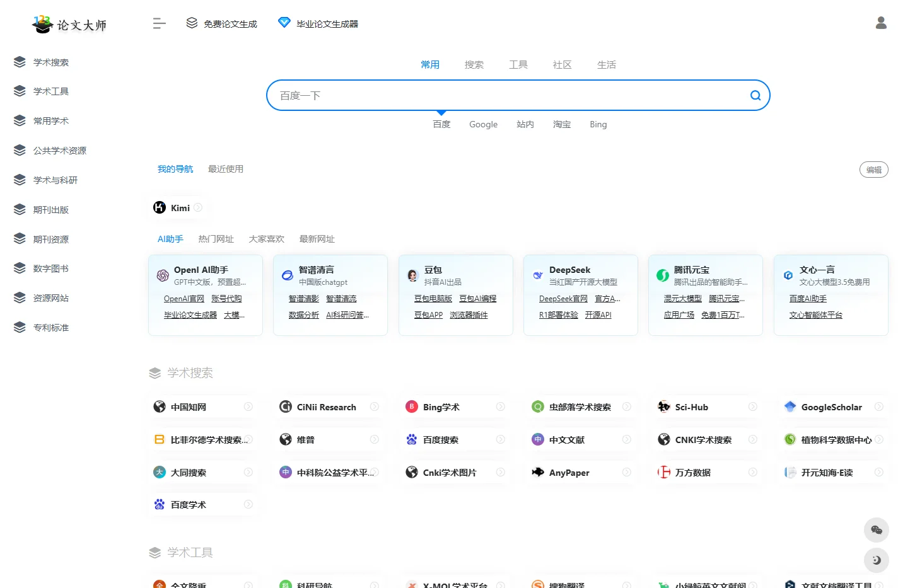
Task: Select 淘宝 as search engine
Action: (562, 125)
